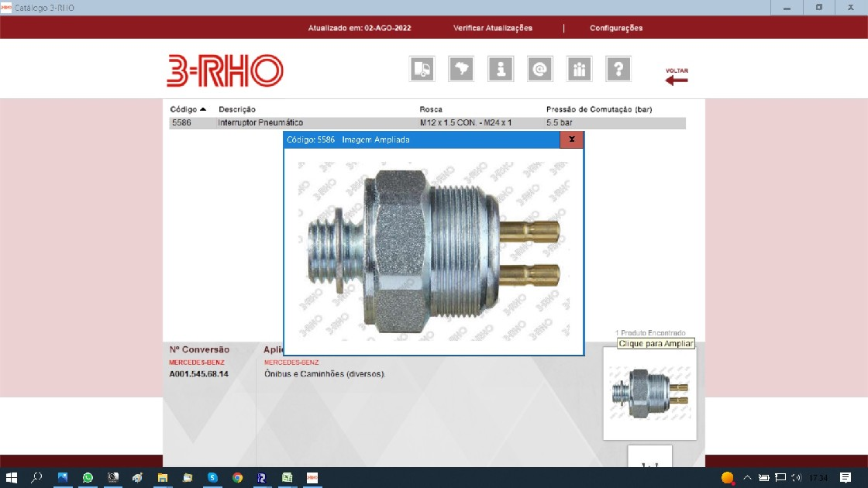Open WhatsApp from the taskbar
The image size is (868, 488).
tap(88, 478)
